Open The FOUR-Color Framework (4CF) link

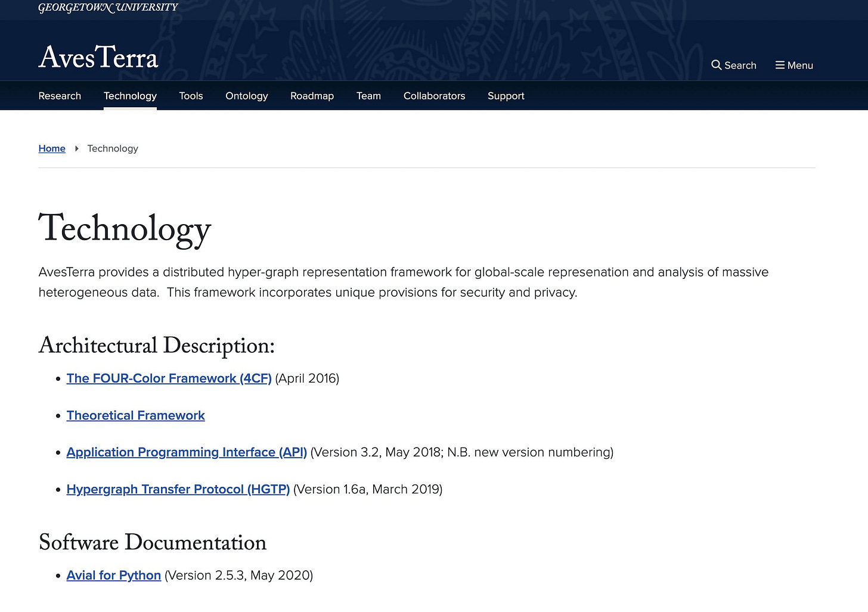click(169, 378)
